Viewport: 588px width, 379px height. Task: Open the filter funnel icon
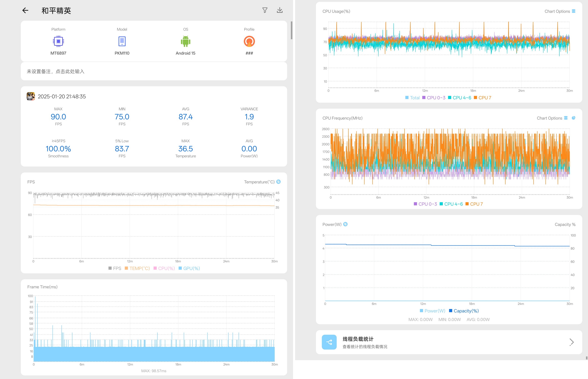tap(265, 10)
